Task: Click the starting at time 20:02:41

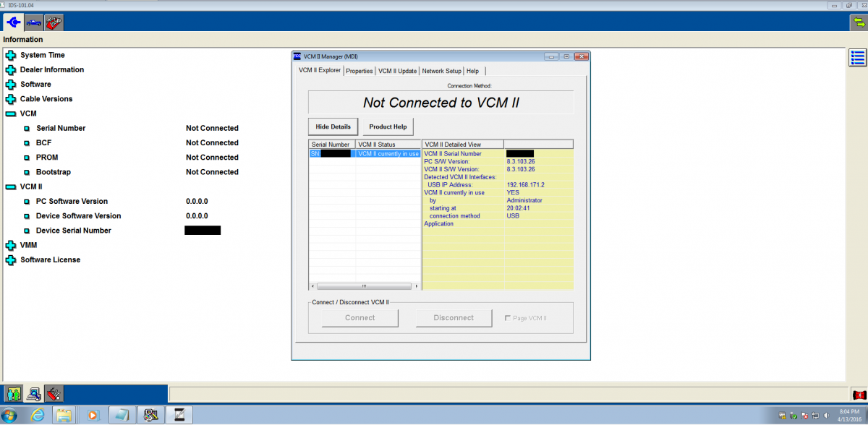Action: pyautogui.click(x=518, y=208)
